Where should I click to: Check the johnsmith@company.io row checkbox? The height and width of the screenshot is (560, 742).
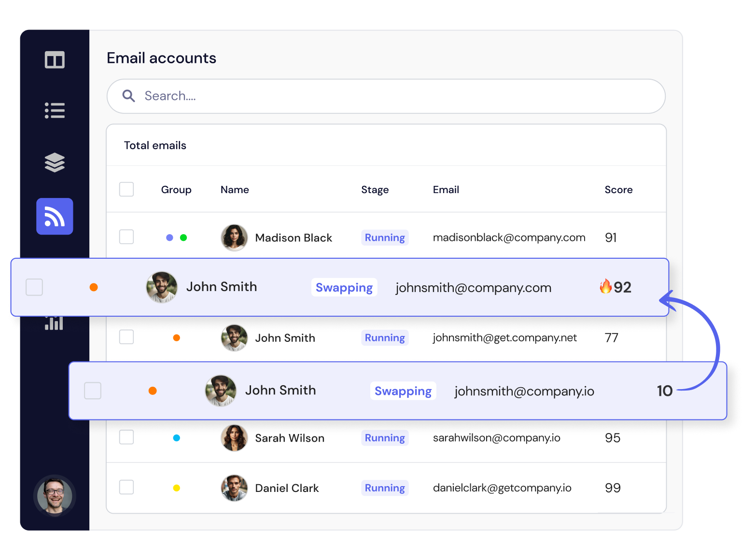tap(93, 391)
